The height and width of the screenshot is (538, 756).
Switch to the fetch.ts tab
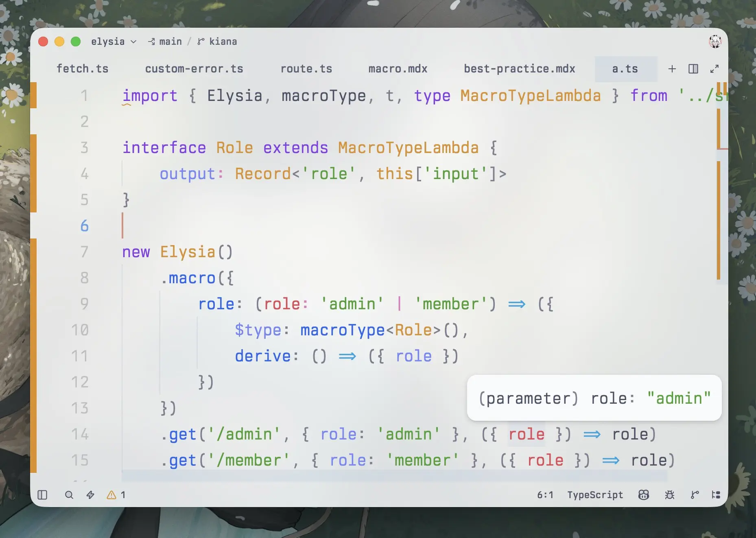coord(83,69)
